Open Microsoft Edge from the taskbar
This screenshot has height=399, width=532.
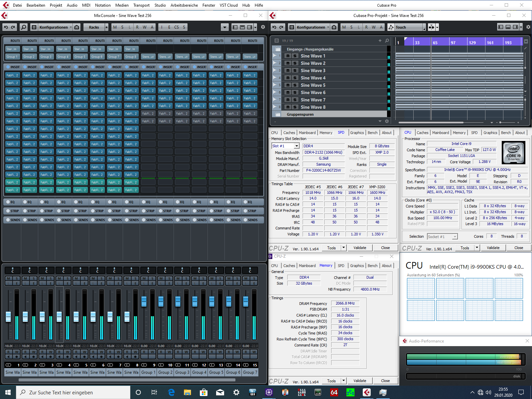171,392
